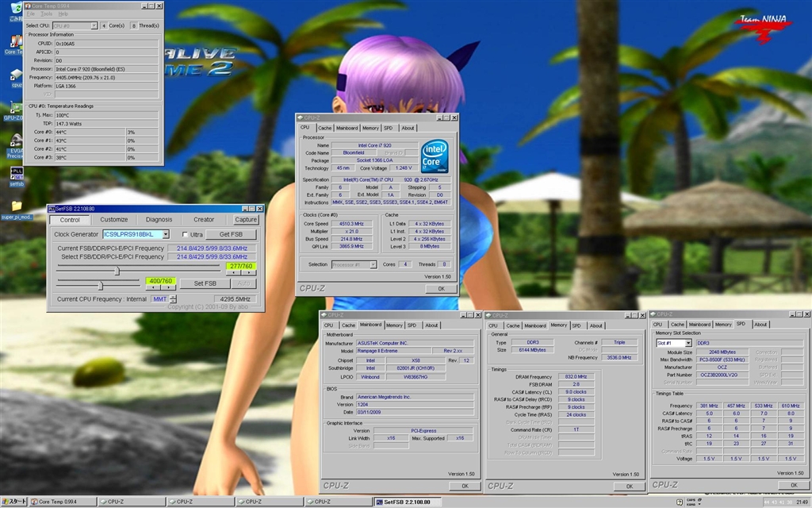This screenshot has width=812, height=508.
Task: Open the cpuz desktop shortcut
Action: pos(16,78)
